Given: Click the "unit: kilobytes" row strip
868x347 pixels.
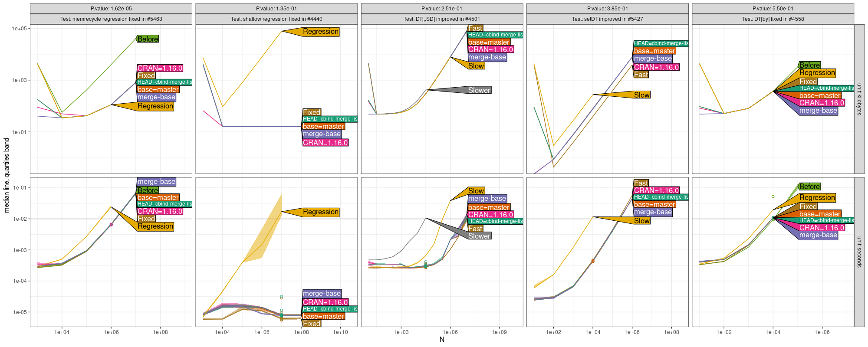Looking at the screenshot, I should (x=859, y=99).
